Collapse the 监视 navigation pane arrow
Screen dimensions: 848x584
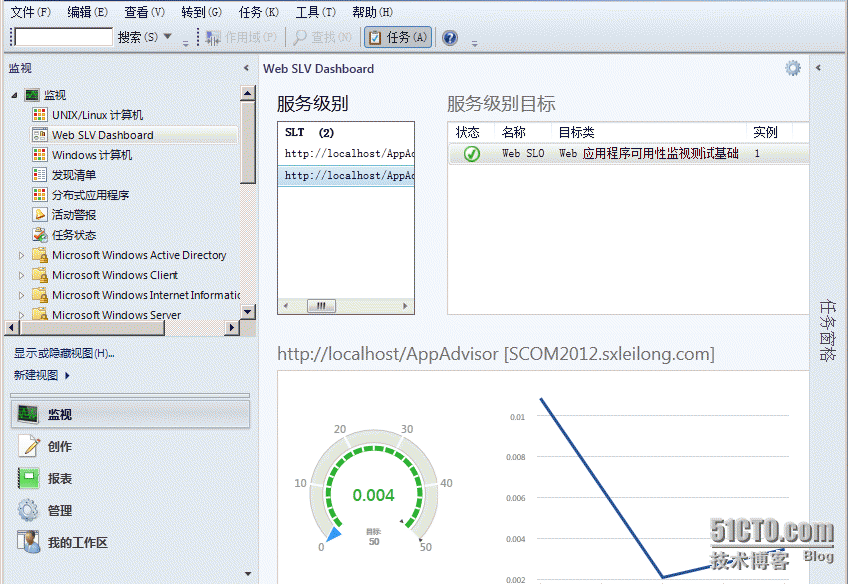click(246, 68)
